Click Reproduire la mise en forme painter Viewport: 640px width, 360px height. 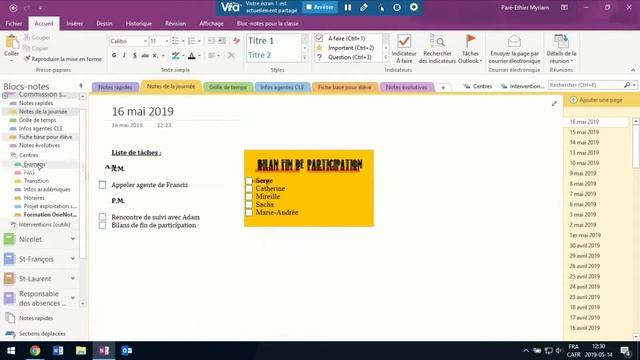[63, 59]
